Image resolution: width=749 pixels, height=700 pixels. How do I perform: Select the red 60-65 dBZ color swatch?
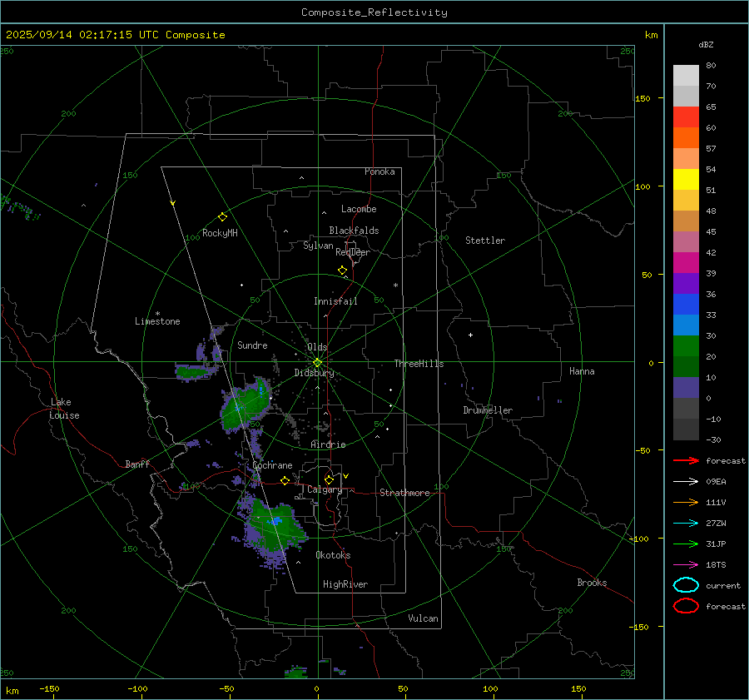pos(686,117)
